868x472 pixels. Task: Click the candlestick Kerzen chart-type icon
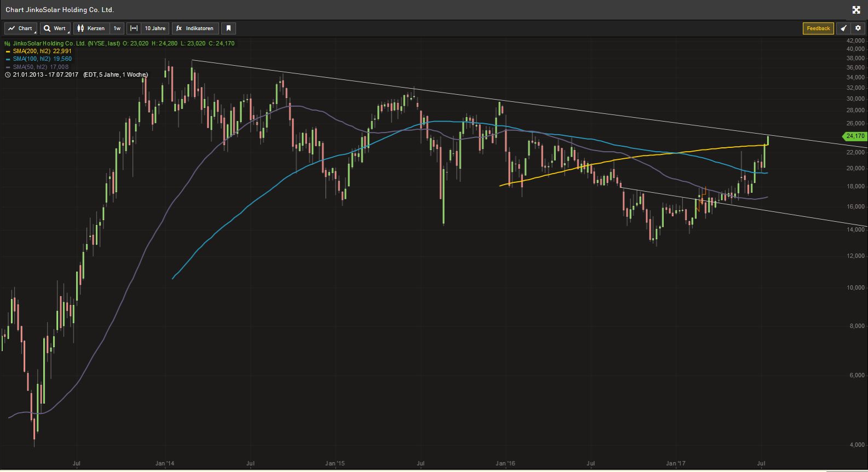click(81, 28)
